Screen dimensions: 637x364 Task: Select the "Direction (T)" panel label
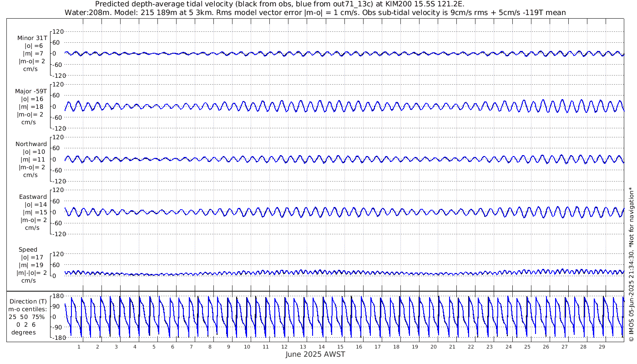pos(28,301)
